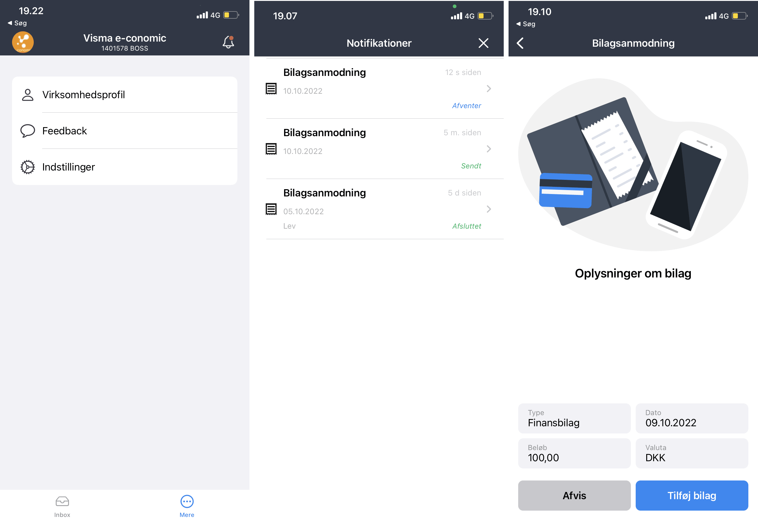Screen dimensions: 758x532
Task: Click the document icon on the Sendt notification
Action: [x=271, y=149]
